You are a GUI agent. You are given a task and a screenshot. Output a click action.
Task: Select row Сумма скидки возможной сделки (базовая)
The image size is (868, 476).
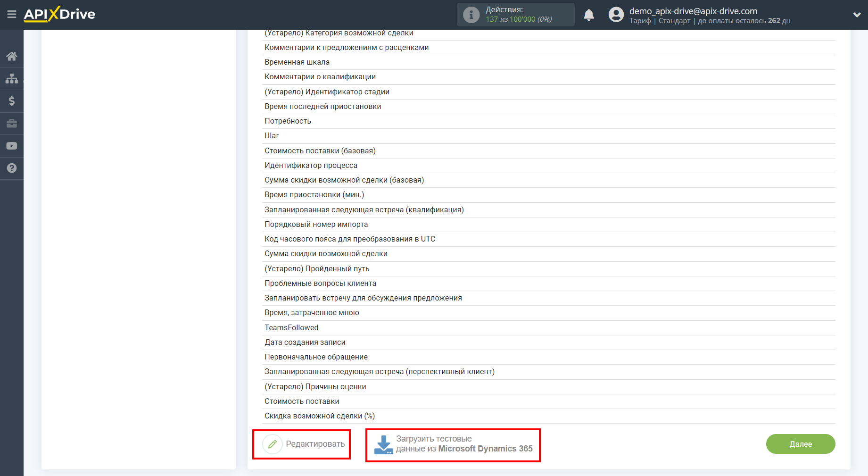coord(549,180)
